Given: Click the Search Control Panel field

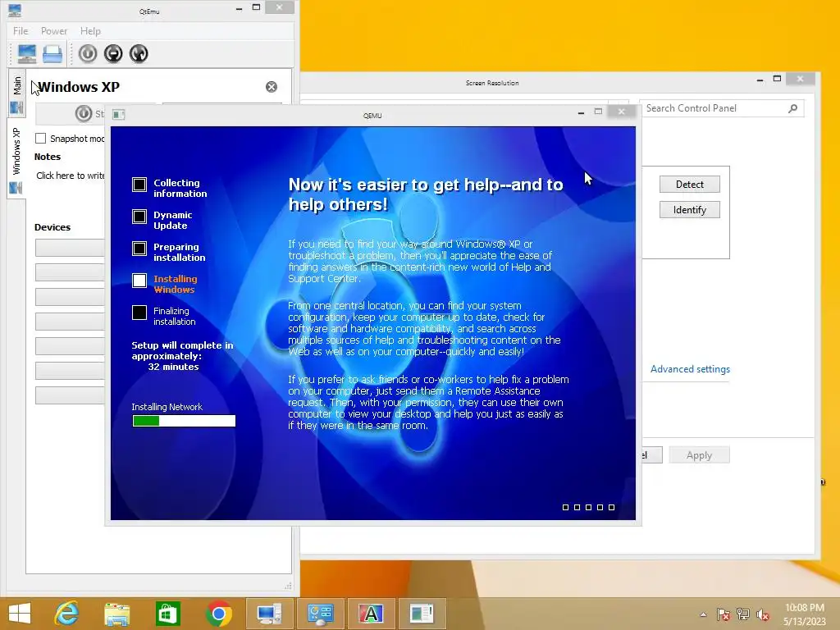Looking at the screenshot, I should pos(722,108).
